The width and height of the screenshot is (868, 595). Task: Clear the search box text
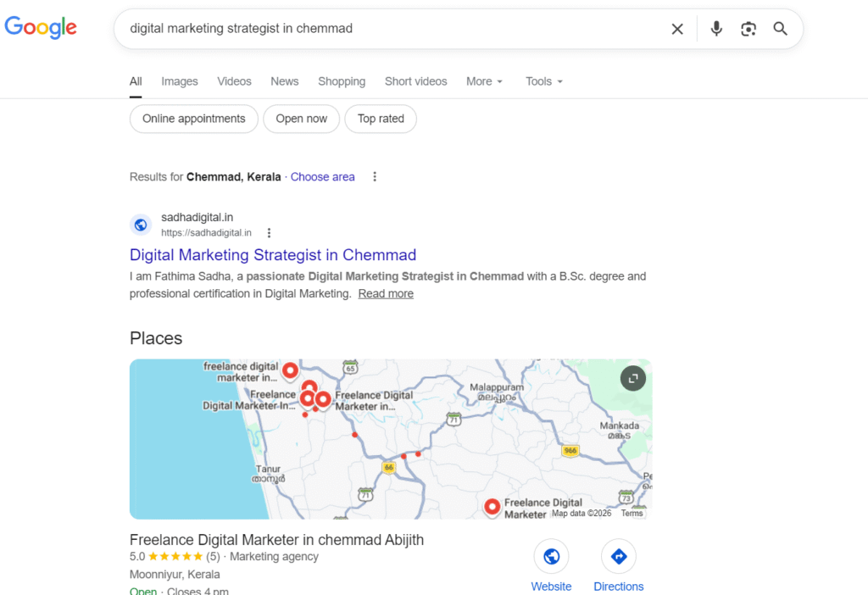coord(677,29)
